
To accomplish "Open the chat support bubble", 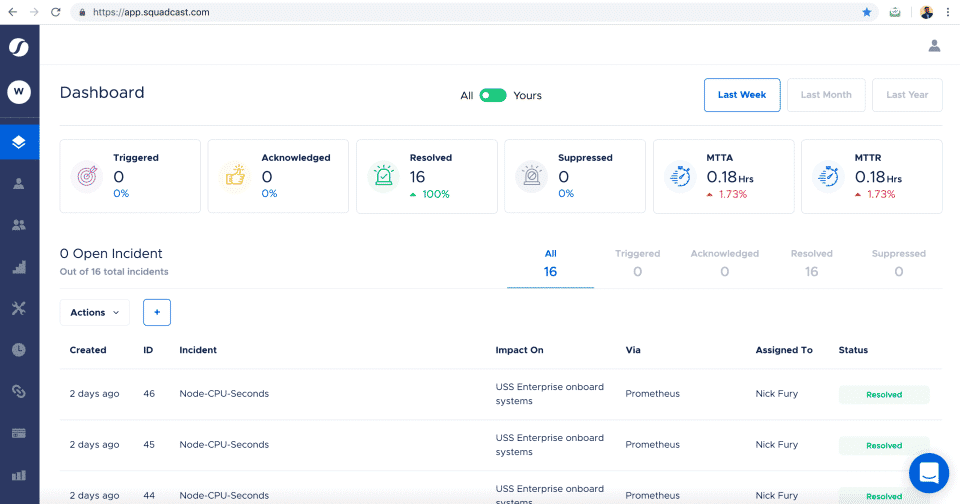I will click(928, 473).
